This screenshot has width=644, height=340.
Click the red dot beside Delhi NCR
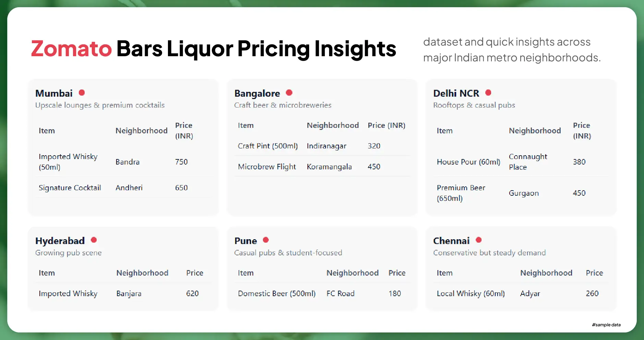(488, 93)
